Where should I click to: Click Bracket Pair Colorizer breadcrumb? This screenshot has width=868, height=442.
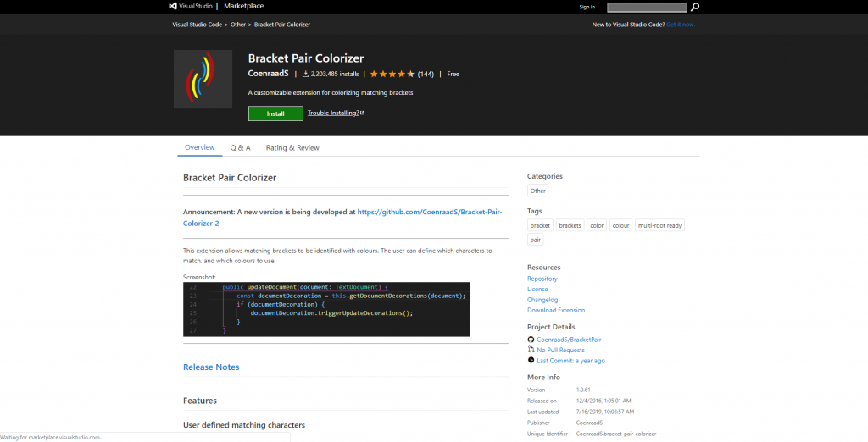click(x=281, y=25)
